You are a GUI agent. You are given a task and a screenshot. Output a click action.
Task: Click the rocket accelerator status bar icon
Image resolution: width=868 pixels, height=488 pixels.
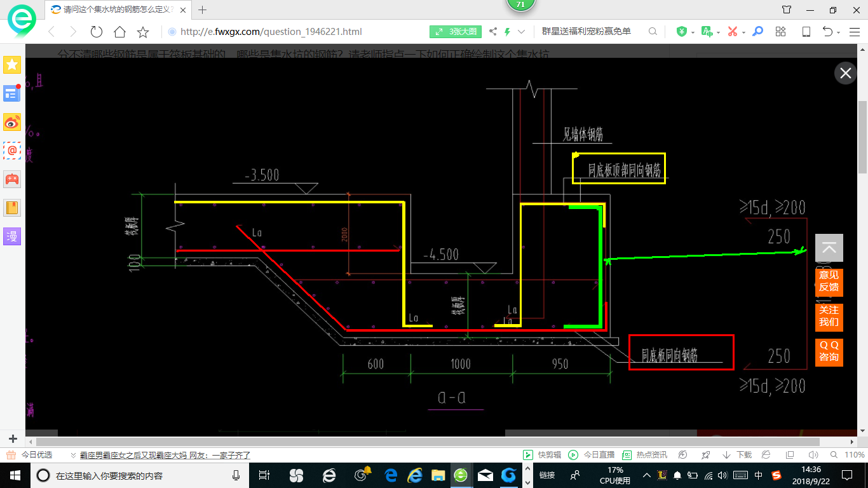(705, 455)
